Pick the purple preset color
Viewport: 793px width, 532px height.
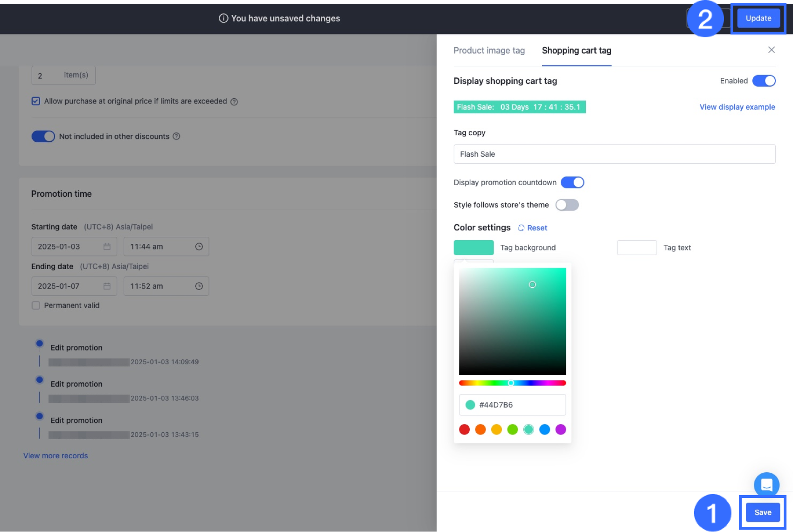(x=561, y=429)
